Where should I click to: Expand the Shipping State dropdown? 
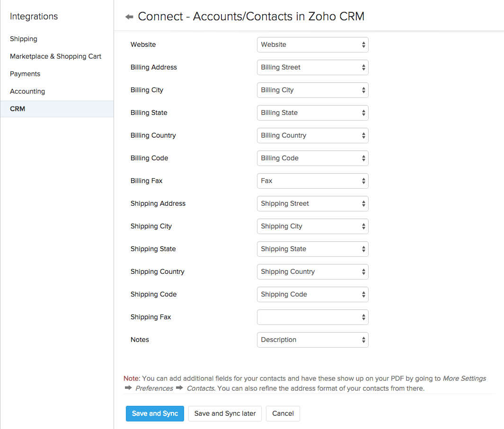tap(312, 249)
